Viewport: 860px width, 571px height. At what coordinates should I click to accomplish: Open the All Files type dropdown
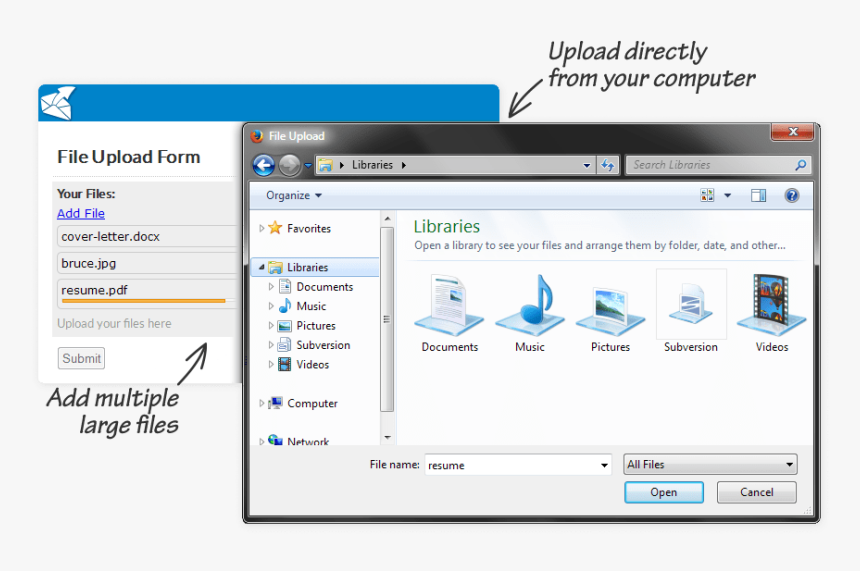point(710,465)
